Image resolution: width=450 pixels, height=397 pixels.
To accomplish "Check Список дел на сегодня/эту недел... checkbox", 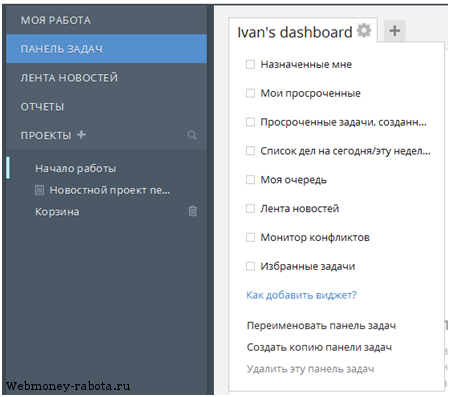I will pos(250,151).
